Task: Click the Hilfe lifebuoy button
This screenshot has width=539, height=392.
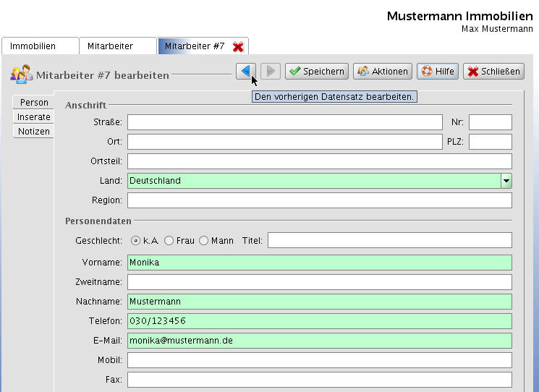Action: pyautogui.click(x=437, y=71)
